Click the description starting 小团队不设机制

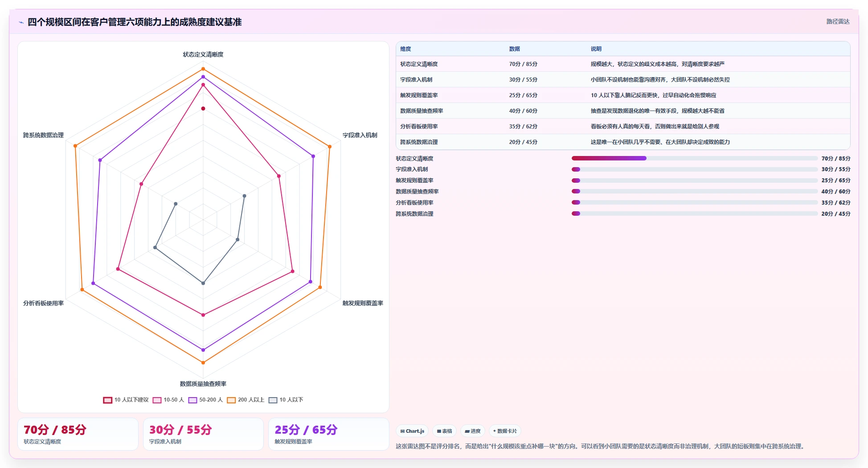coord(660,80)
